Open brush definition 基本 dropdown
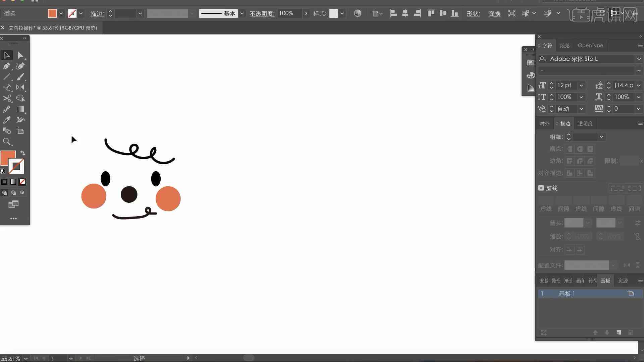The image size is (644, 362). click(242, 13)
